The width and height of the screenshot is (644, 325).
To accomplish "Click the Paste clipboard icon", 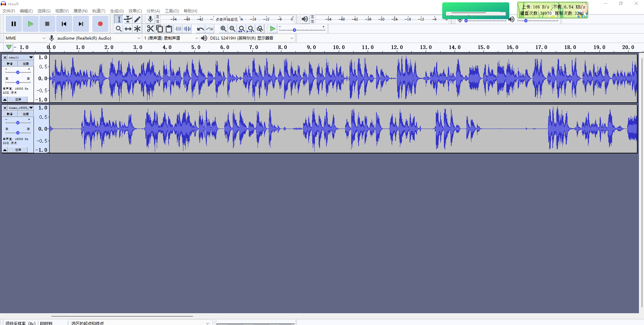I will click(169, 29).
